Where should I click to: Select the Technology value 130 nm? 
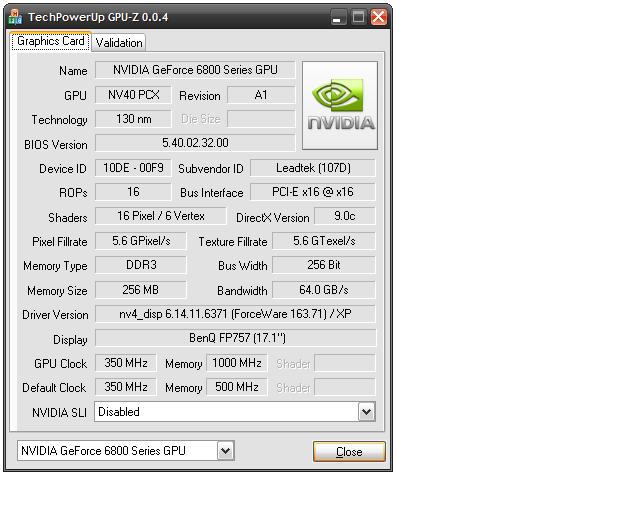pyautogui.click(x=133, y=119)
